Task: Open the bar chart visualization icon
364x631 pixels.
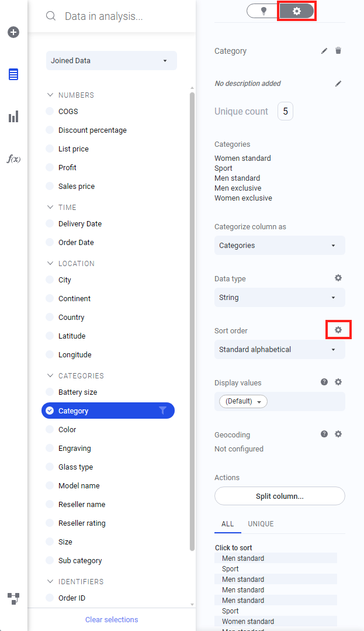Action: tap(13, 117)
